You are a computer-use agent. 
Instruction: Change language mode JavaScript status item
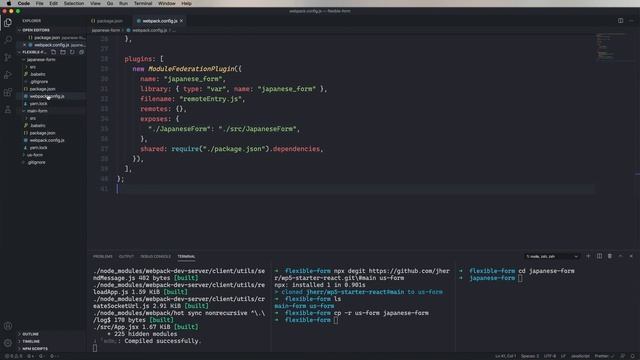pos(580,356)
